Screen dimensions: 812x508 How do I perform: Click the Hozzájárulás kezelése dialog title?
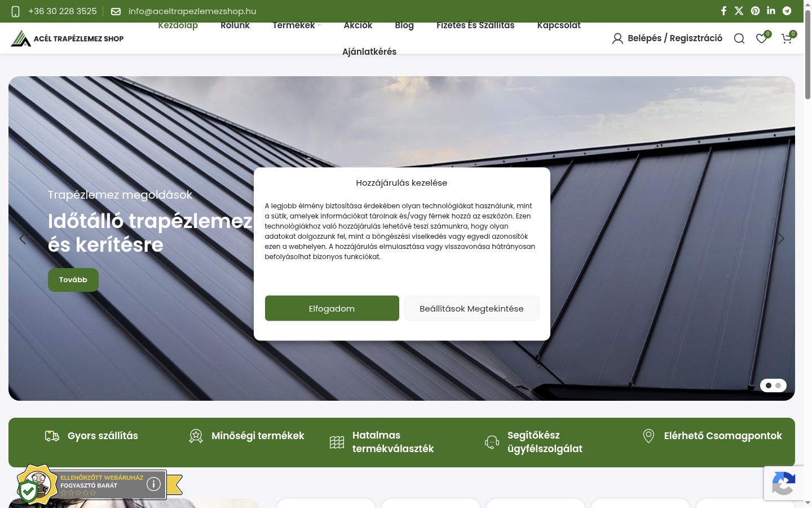point(401,183)
